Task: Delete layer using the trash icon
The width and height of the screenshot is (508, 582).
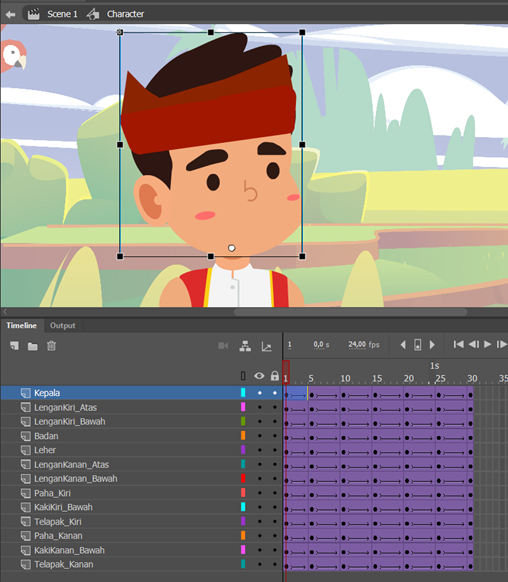Action: [51, 346]
